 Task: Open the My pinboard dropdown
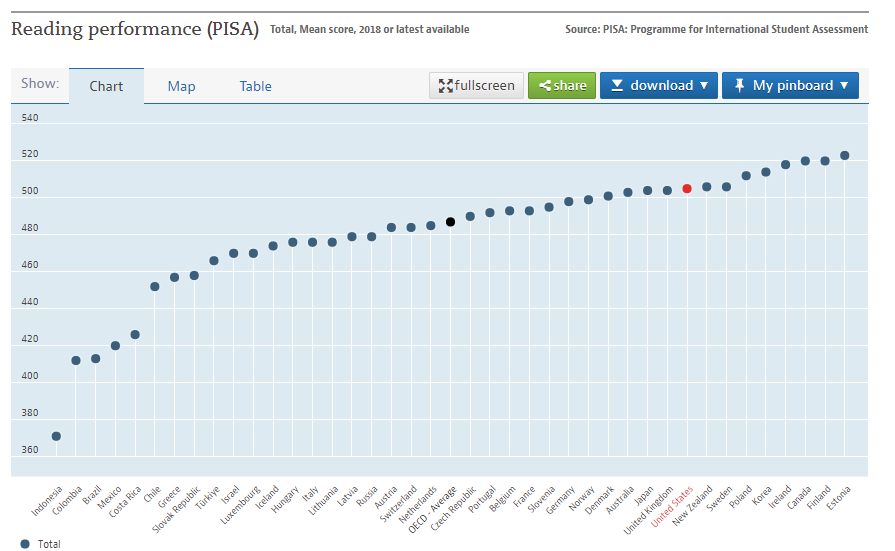click(790, 86)
